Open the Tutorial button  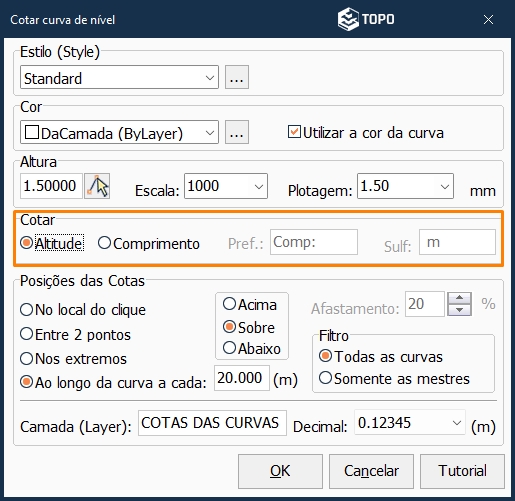462,471
